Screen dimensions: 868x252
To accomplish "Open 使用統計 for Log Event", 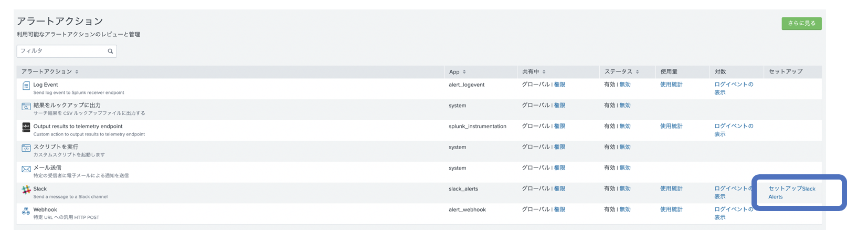I will tap(671, 85).
